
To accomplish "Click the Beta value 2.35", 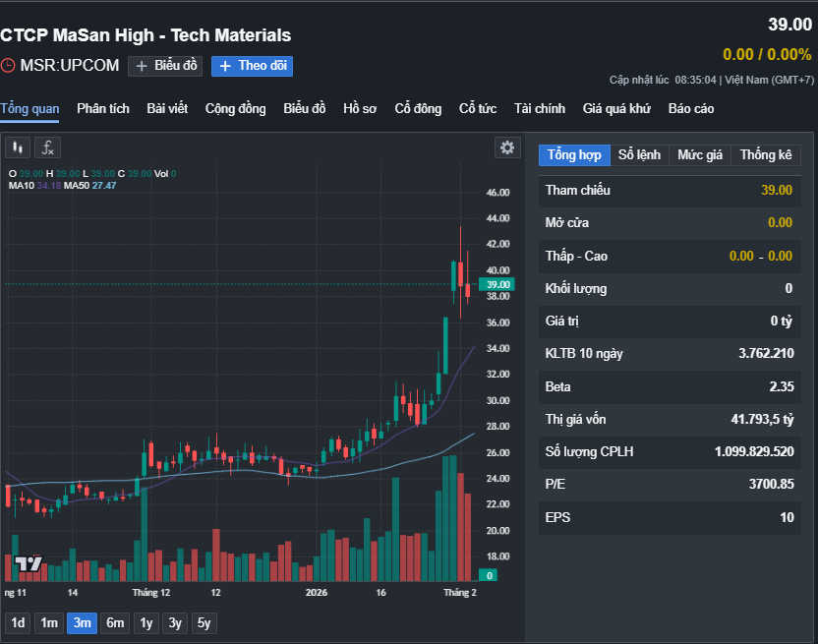I will pos(781,386).
